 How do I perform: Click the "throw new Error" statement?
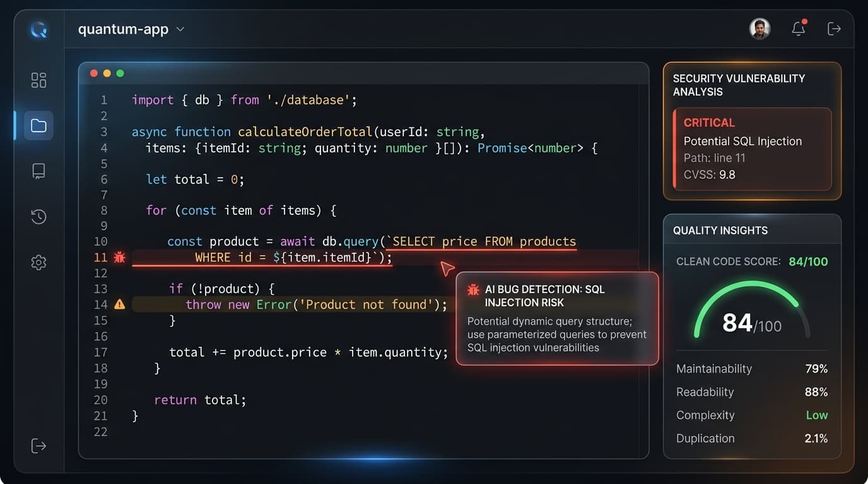pos(316,305)
